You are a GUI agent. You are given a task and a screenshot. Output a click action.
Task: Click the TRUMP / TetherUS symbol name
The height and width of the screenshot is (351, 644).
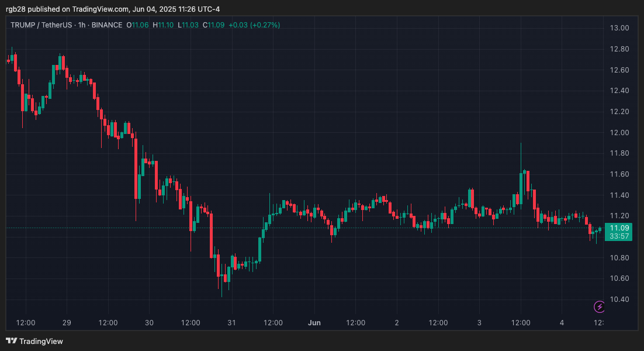pos(44,25)
